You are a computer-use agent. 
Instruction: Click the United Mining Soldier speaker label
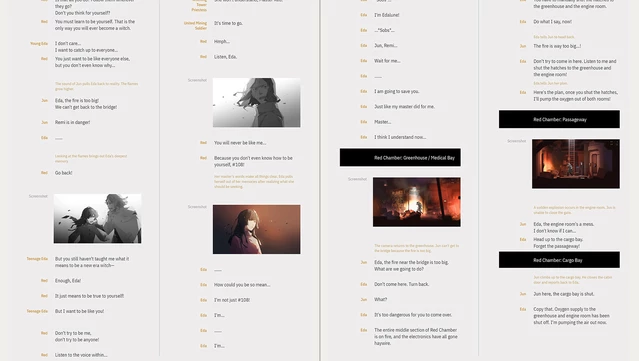click(x=195, y=25)
